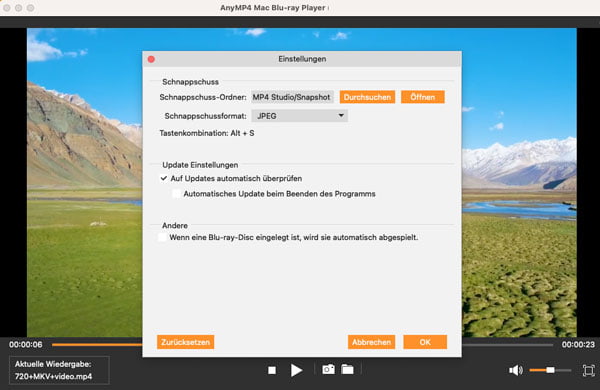This screenshot has width=600, height=390.
Task: Click the elapsed time 00:00:06
Action: point(26,344)
